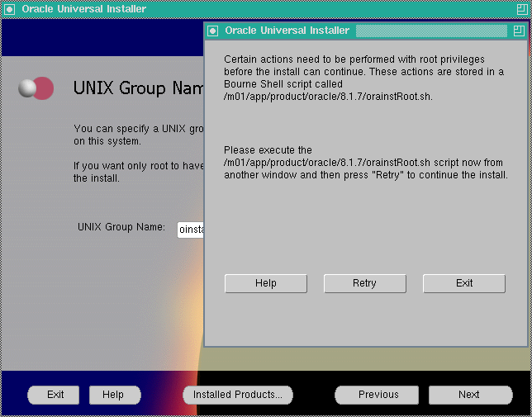Click the orainstRoot.sh path in the first paragraph

[x=328, y=97]
